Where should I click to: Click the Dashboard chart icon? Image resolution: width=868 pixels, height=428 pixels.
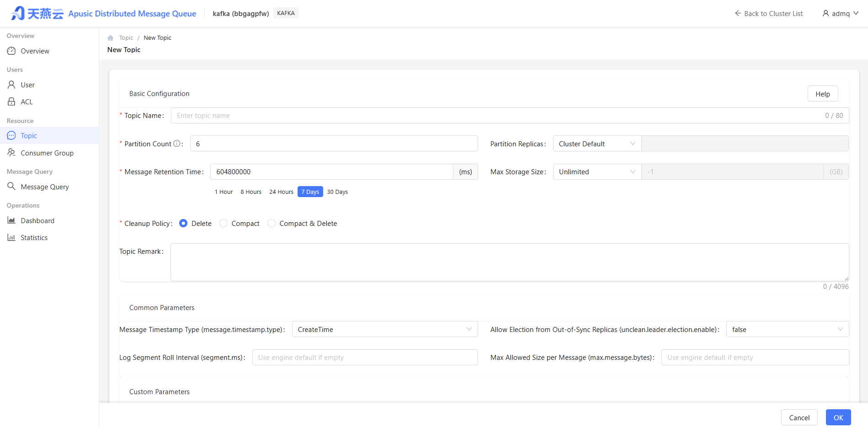[x=11, y=220]
